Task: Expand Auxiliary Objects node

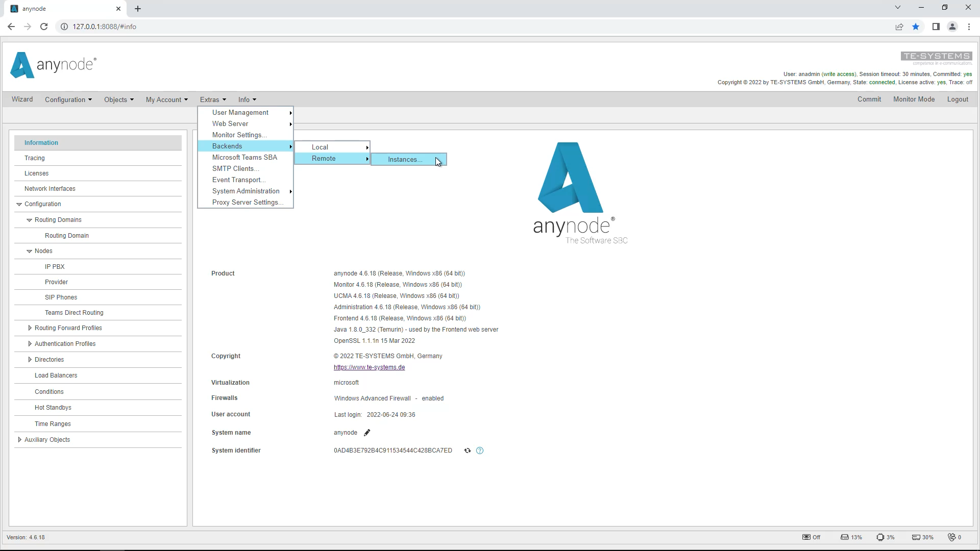Action: coord(19,440)
